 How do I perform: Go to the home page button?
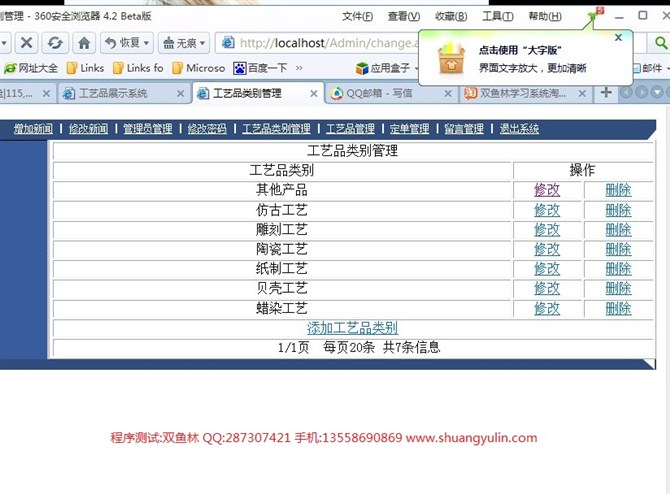tap(84, 43)
